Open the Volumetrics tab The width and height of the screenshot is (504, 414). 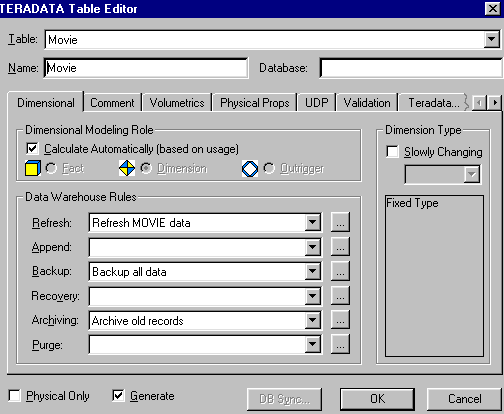pyautogui.click(x=177, y=103)
